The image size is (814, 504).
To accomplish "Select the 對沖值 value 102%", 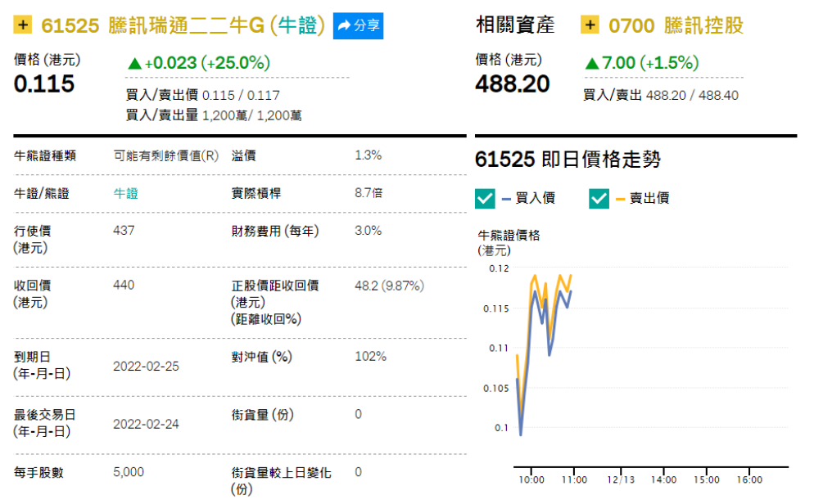I will [370, 357].
